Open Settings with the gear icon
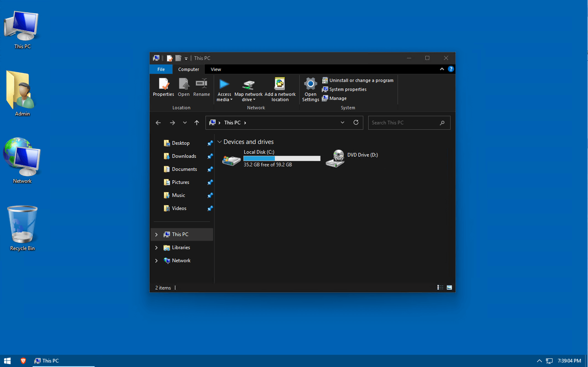Image resolution: width=588 pixels, height=367 pixels. [x=310, y=90]
